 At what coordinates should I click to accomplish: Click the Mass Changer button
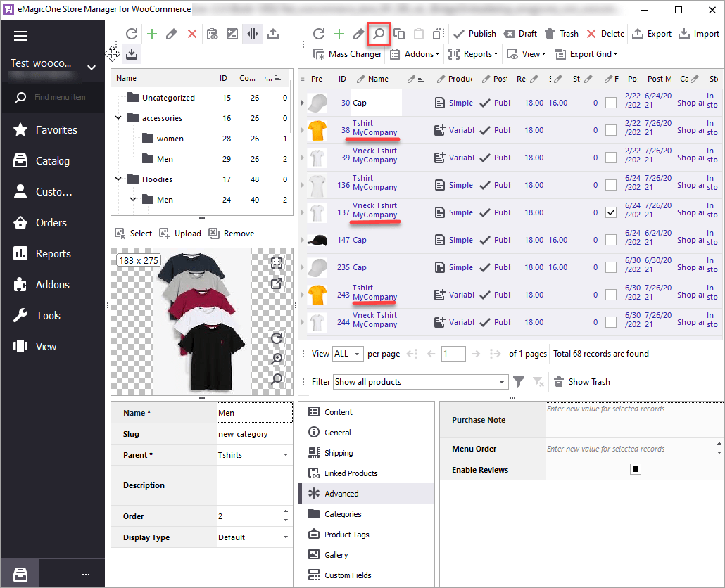[x=347, y=54]
